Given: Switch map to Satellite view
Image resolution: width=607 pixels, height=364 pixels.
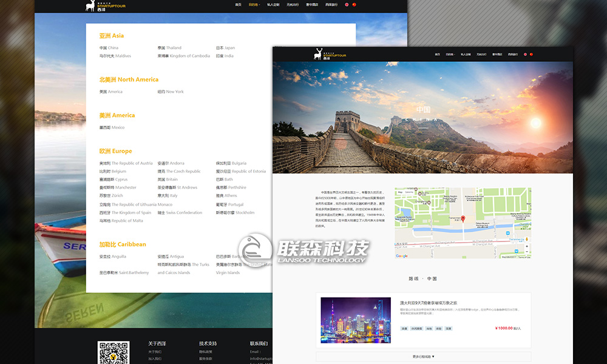Looking at the screenshot, I should pos(409,192).
